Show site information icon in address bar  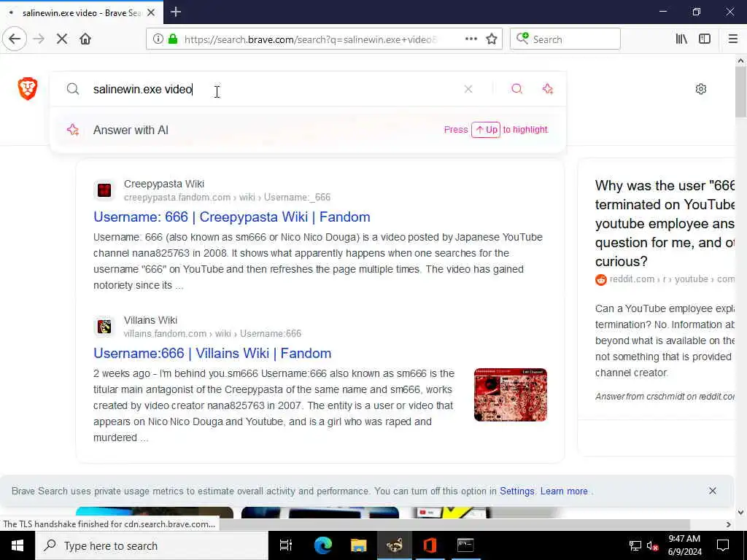158,39
